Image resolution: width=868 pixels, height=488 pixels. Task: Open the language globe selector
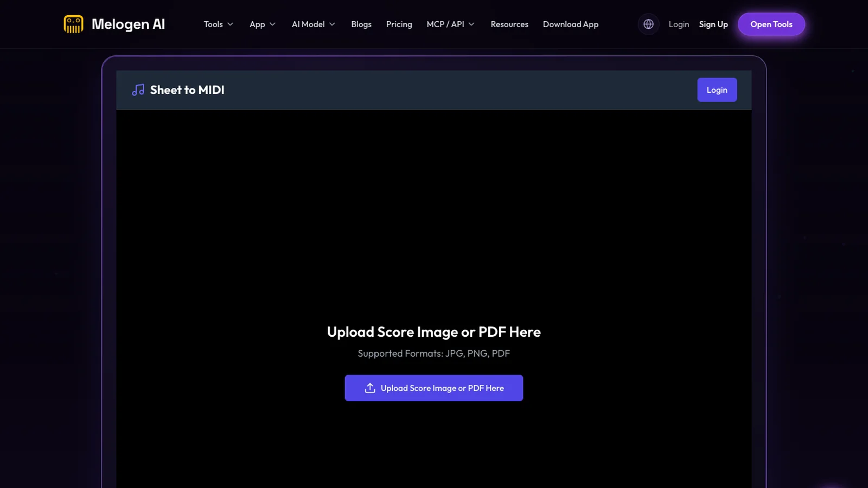coord(648,24)
